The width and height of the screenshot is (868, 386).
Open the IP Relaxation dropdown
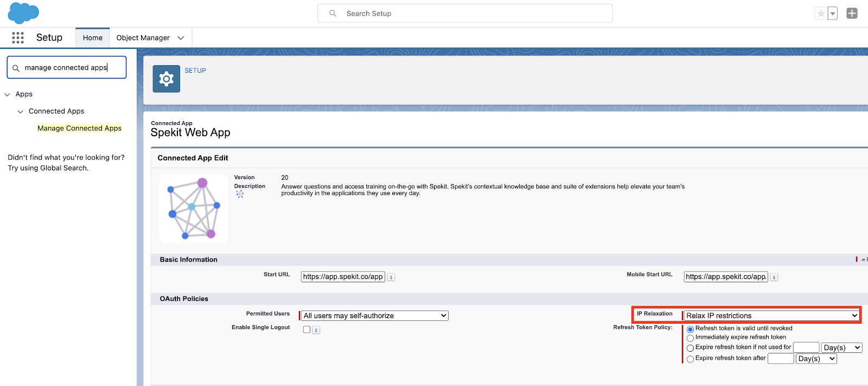771,315
